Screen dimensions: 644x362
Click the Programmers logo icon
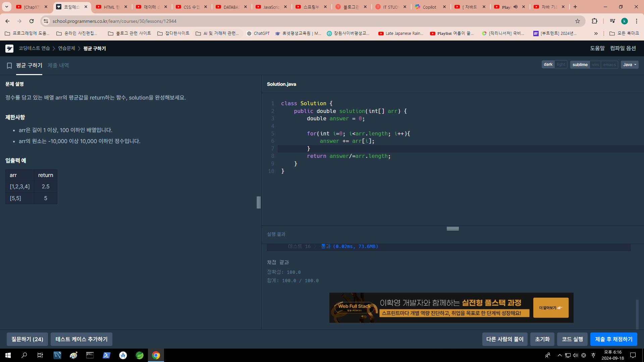pyautogui.click(x=9, y=49)
